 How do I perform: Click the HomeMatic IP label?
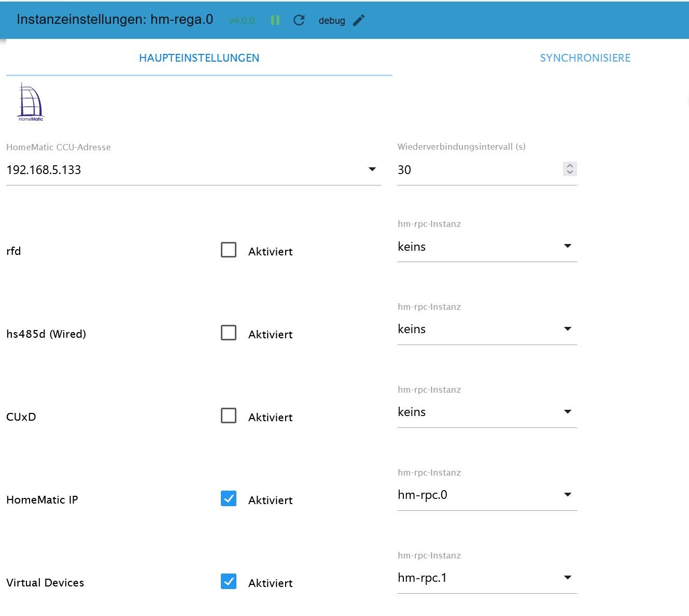coord(42,500)
